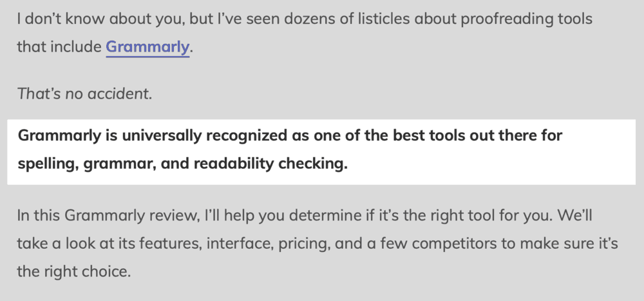Click the bold word "spelling,"
The height and width of the screenshot is (301, 644).
point(48,164)
